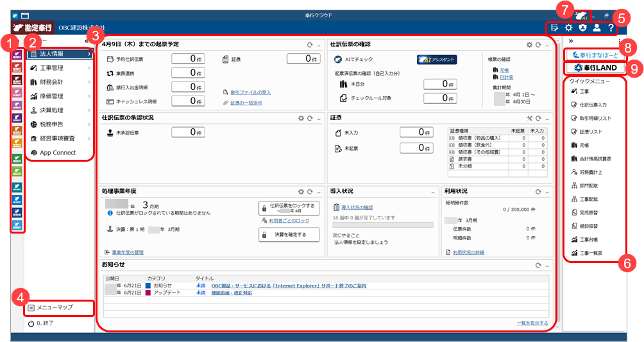Viewport: 644px width, 342px height.
Task: Open 取引ファイルの受入 link
Action: (251, 92)
